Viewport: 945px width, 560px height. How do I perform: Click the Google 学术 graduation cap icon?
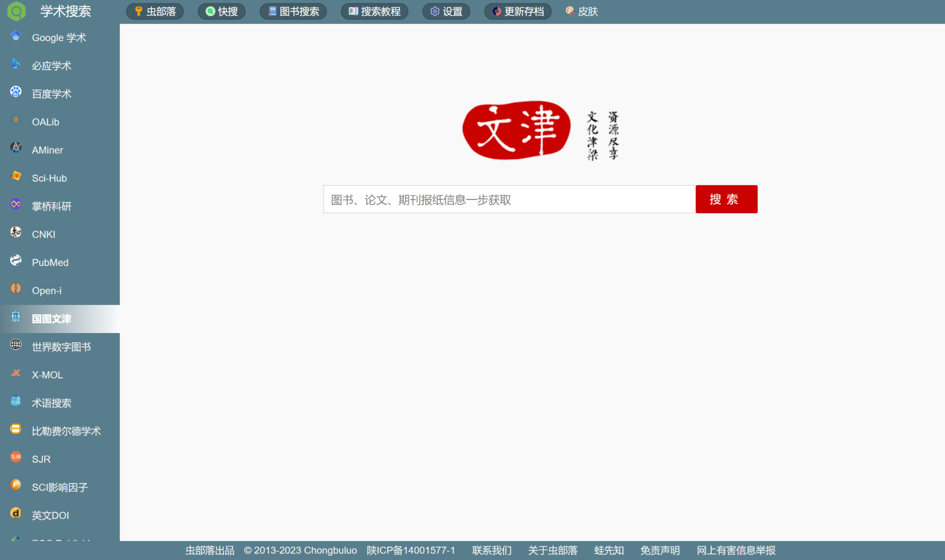[16, 36]
